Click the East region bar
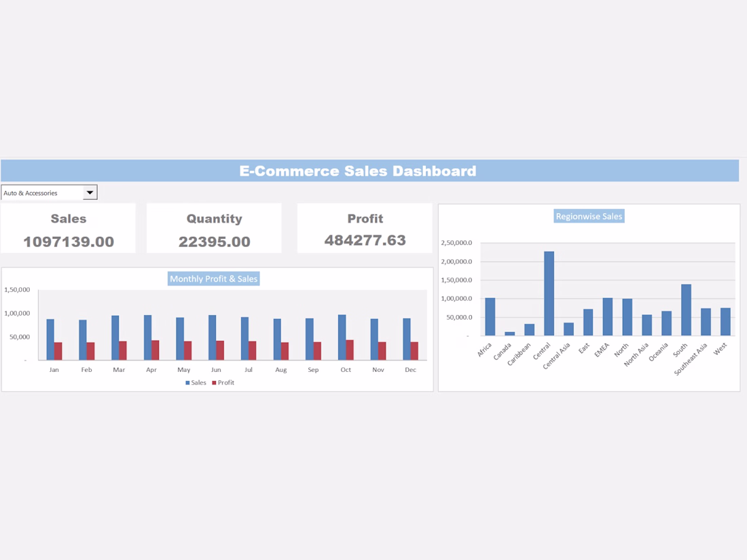The image size is (747, 560). [x=588, y=322]
